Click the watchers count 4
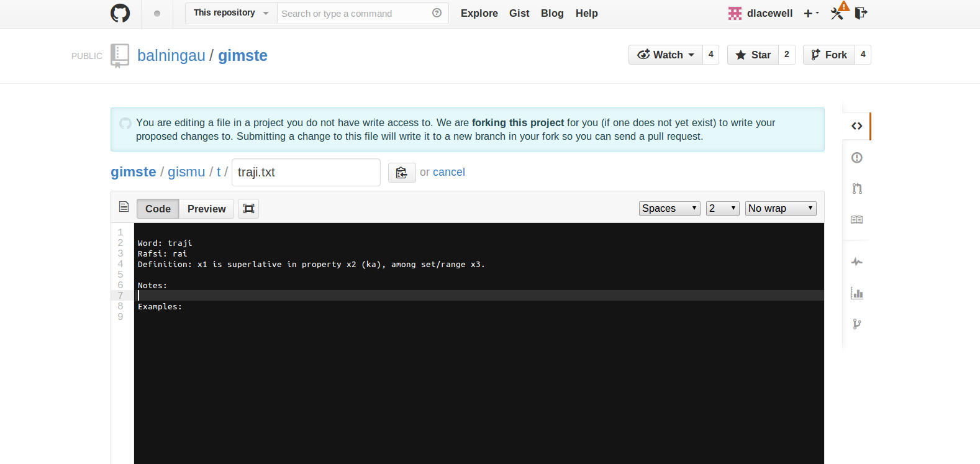980x464 pixels. (x=711, y=55)
